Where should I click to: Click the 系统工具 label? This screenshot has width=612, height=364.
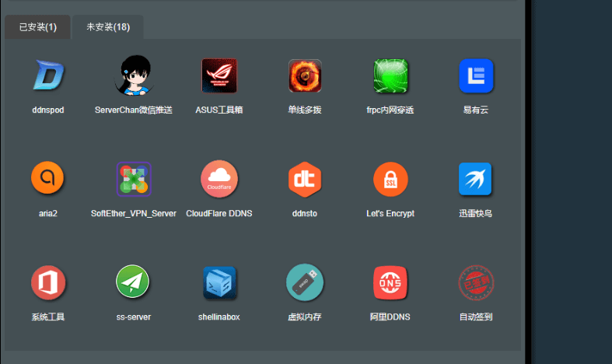[48, 317]
